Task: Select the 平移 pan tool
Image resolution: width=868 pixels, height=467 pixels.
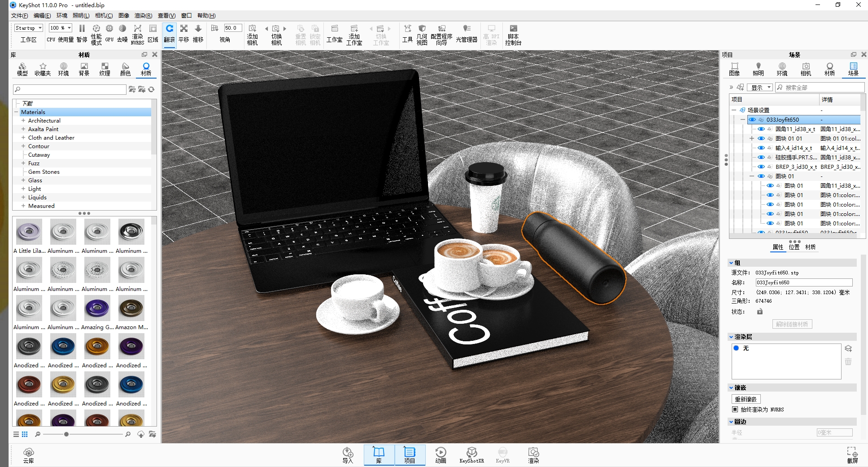Action: 184,29
